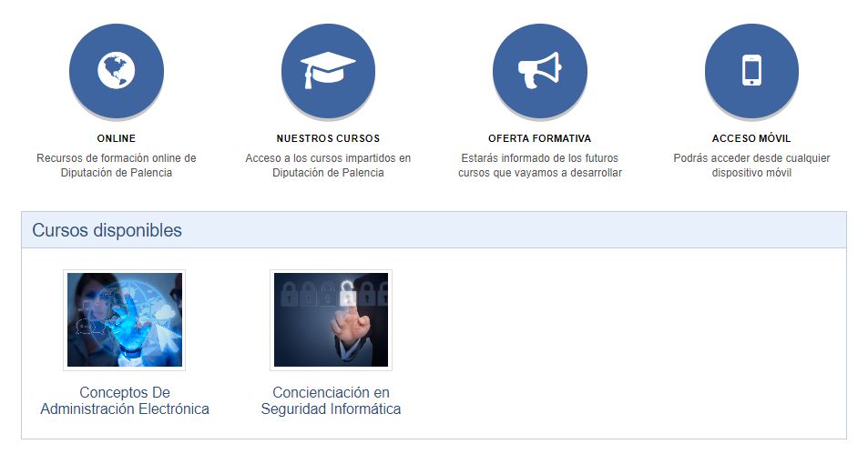The width and height of the screenshot is (868, 454).
Task: Click the Acceso a los cursos impartidos text
Action: click(x=328, y=158)
